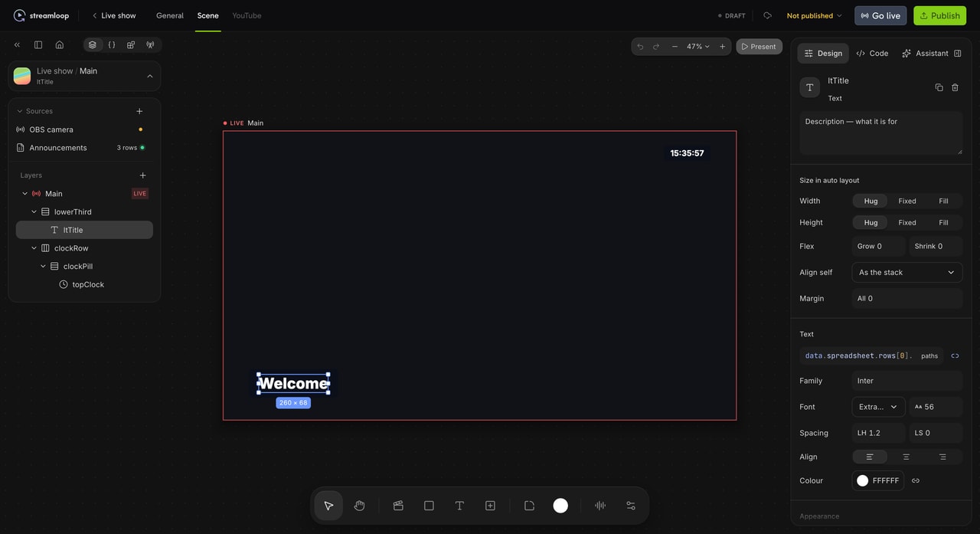980x534 pixels.
Task: Open the 47% zoom level dropdown
Action: (x=697, y=47)
